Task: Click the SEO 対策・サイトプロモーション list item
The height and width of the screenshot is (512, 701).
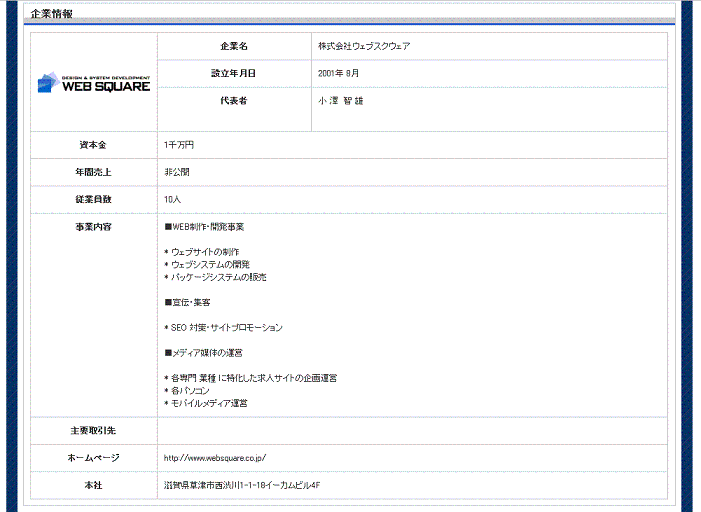Action: tap(223, 328)
